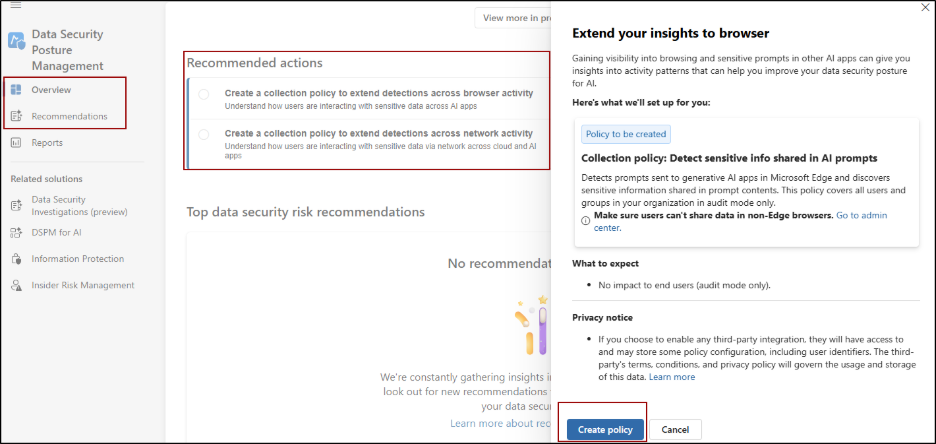Cancel the Extend your insights panel
936x444 pixels.
coord(675,429)
